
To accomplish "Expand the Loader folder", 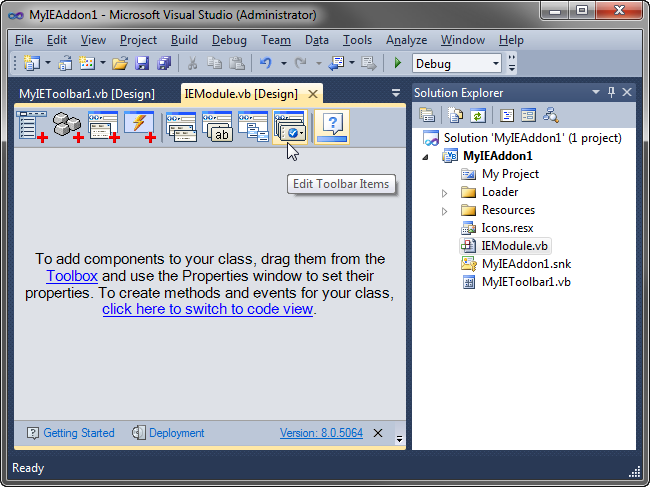I will coord(444,193).
